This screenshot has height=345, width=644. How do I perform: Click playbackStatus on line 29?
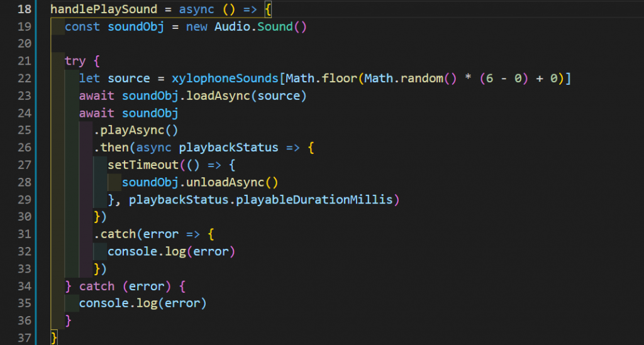click(179, 200)
